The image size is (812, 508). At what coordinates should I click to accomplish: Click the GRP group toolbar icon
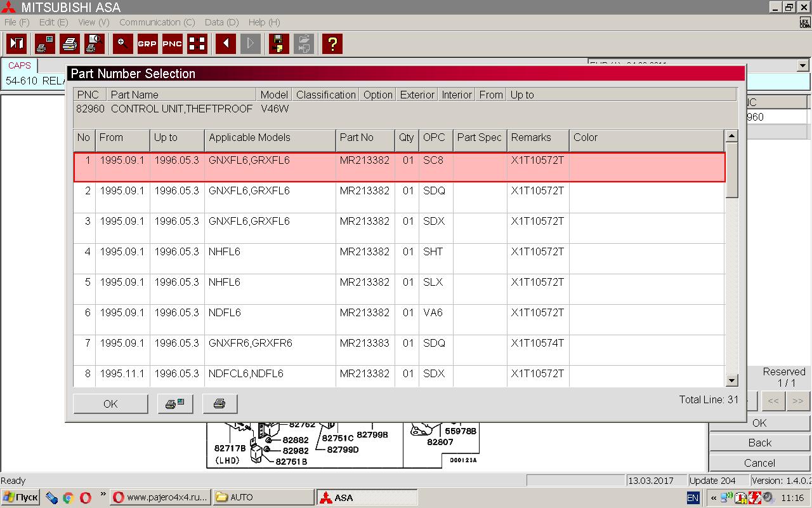(147, 44)
